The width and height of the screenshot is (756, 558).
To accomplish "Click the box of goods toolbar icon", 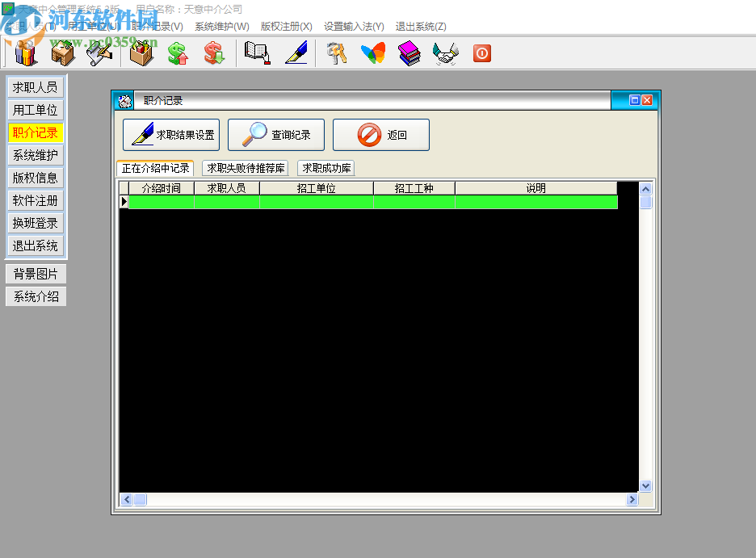I will point(142,53).
